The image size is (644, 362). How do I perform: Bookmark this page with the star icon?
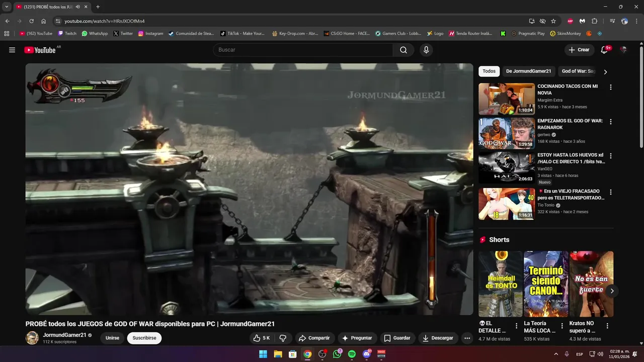tap(553, 21)
